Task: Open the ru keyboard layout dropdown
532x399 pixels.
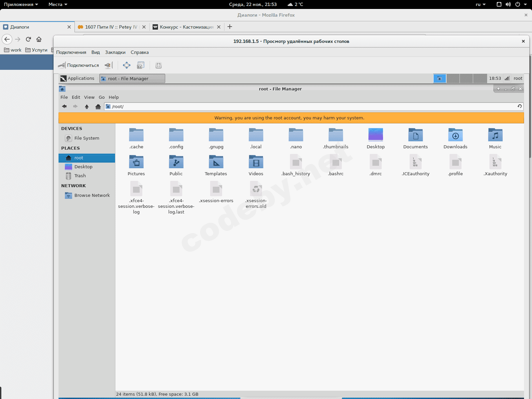Action: tap(480, 4)
